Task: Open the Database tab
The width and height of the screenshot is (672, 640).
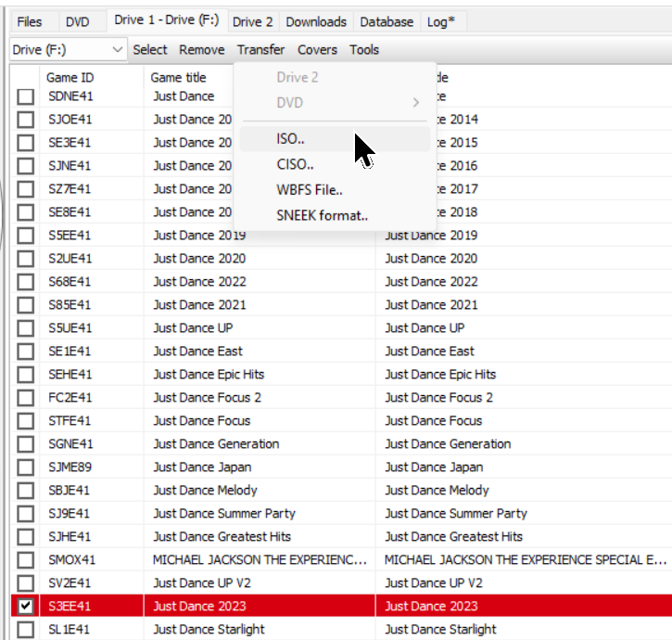Action: (x=387, y=21)
